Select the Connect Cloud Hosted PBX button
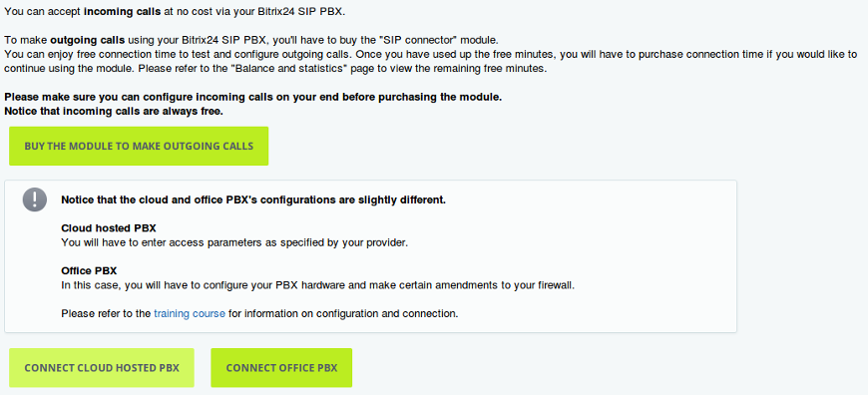868x395 pixels. pos(102,368)
